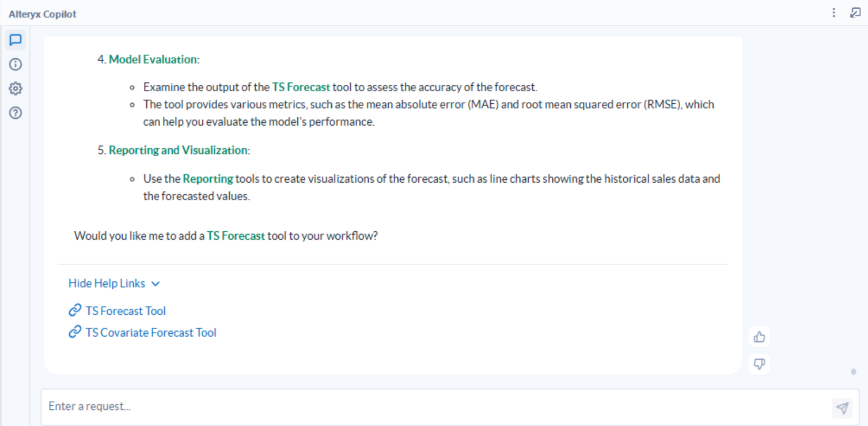
Task: Click the link icon beside TS Covariate Forecast Tool
Action: (75, 333)
